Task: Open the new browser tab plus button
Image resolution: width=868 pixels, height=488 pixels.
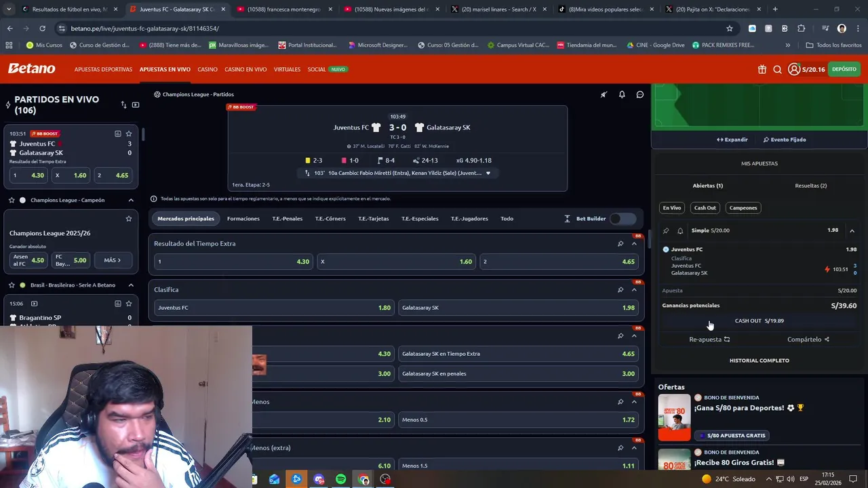Action: (775, 9)
